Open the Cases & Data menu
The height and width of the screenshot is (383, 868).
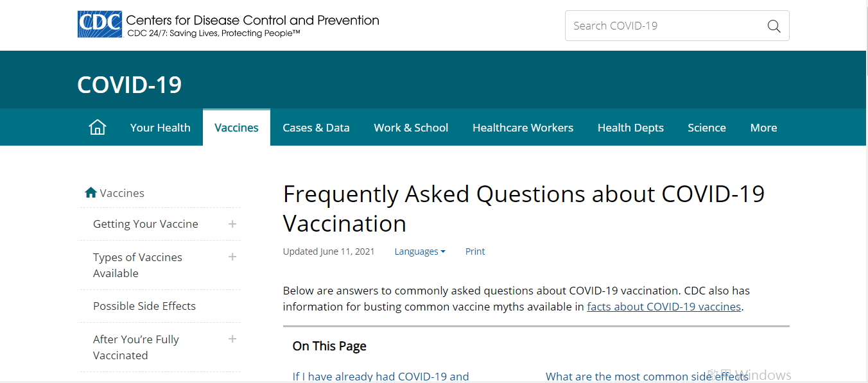(316, 128)
